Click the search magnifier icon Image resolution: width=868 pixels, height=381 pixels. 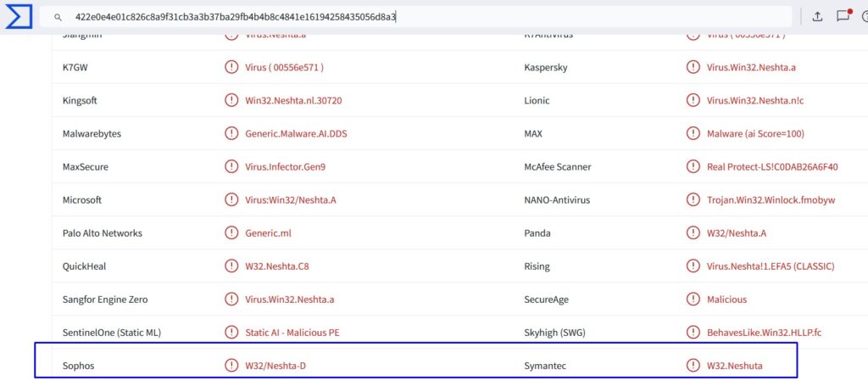click(x=58, y=17)
